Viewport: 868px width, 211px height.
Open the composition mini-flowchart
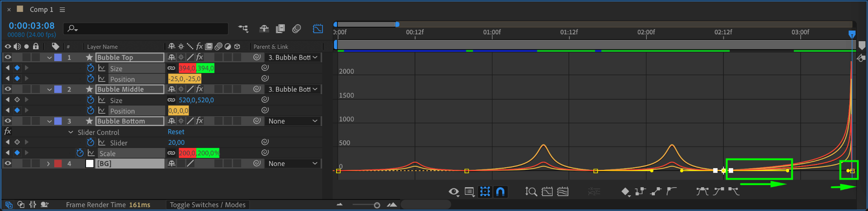(243, 28)
